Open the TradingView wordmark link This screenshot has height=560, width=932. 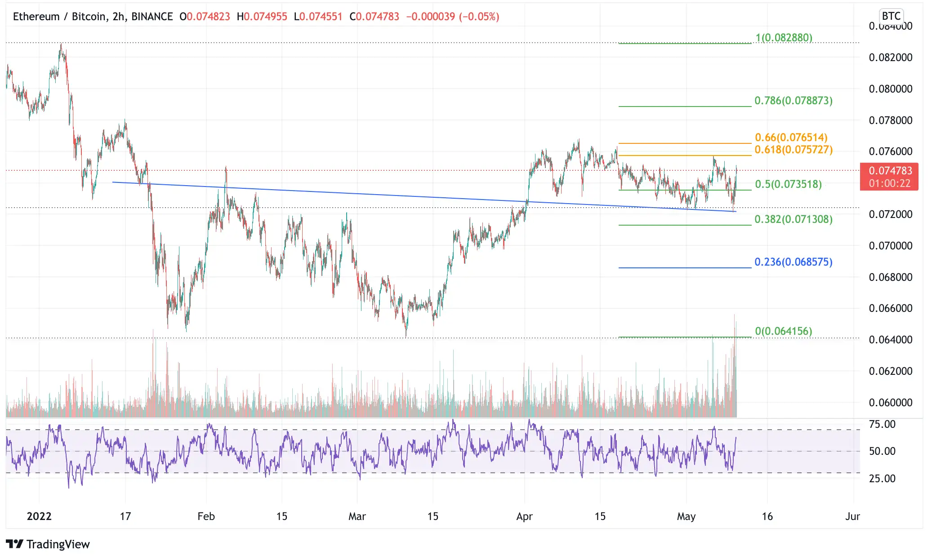58,544
